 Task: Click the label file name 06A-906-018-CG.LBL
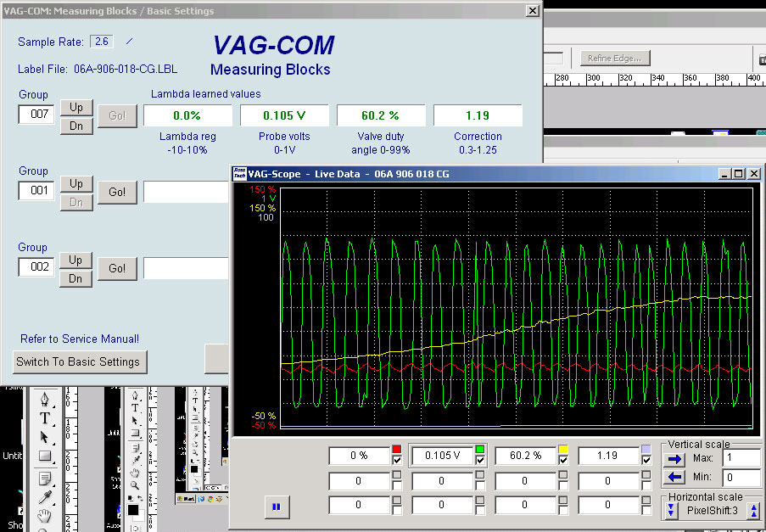126,69
